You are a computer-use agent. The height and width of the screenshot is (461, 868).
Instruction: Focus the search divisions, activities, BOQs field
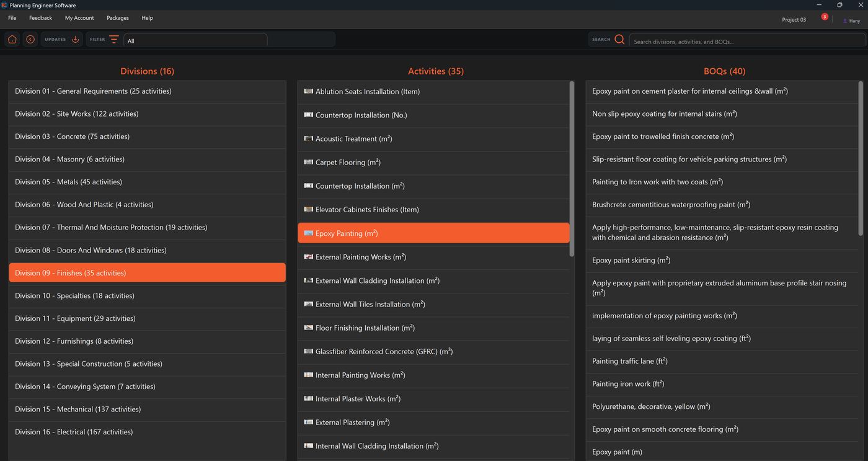click(747, 41)
